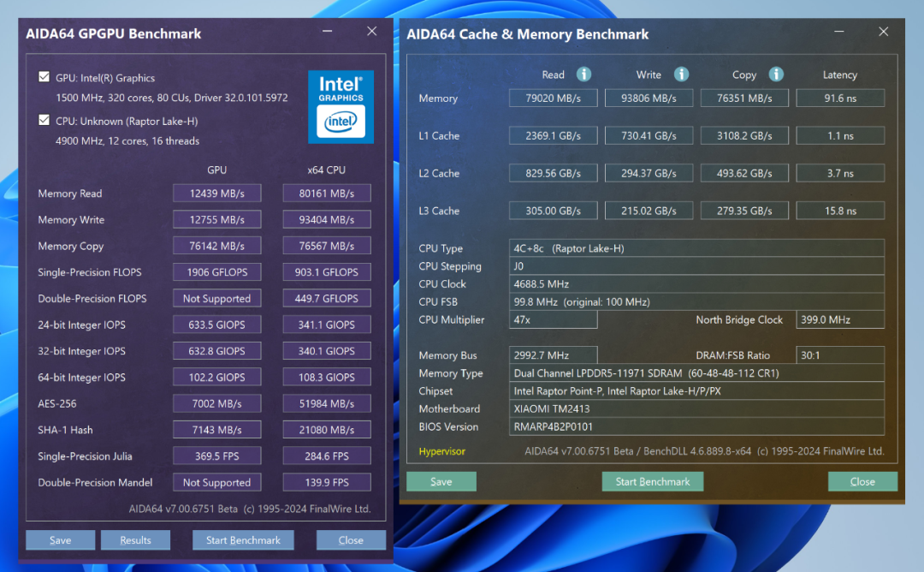Click the CPU Stepping J0 field
The width and height of the screenshot is (924, 572).
(696, 266)
